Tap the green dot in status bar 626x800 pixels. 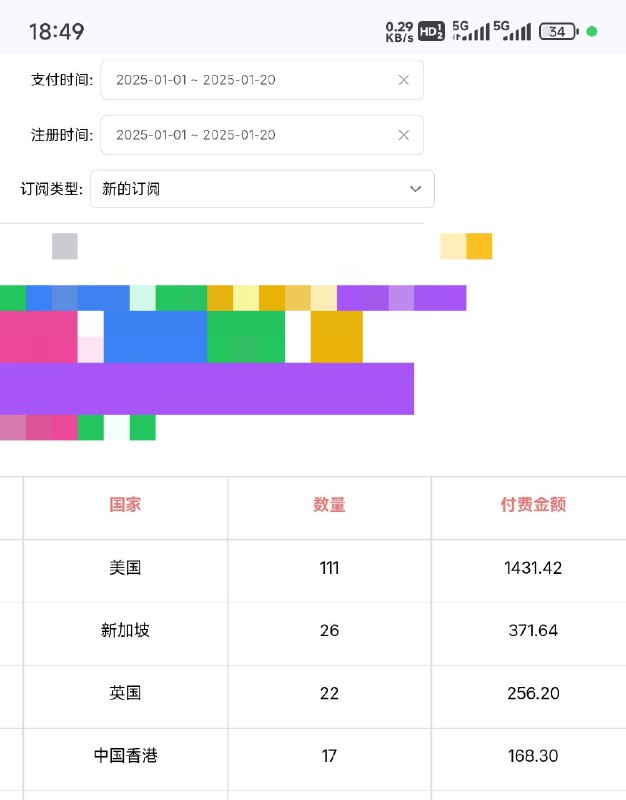tap(592, 32)
